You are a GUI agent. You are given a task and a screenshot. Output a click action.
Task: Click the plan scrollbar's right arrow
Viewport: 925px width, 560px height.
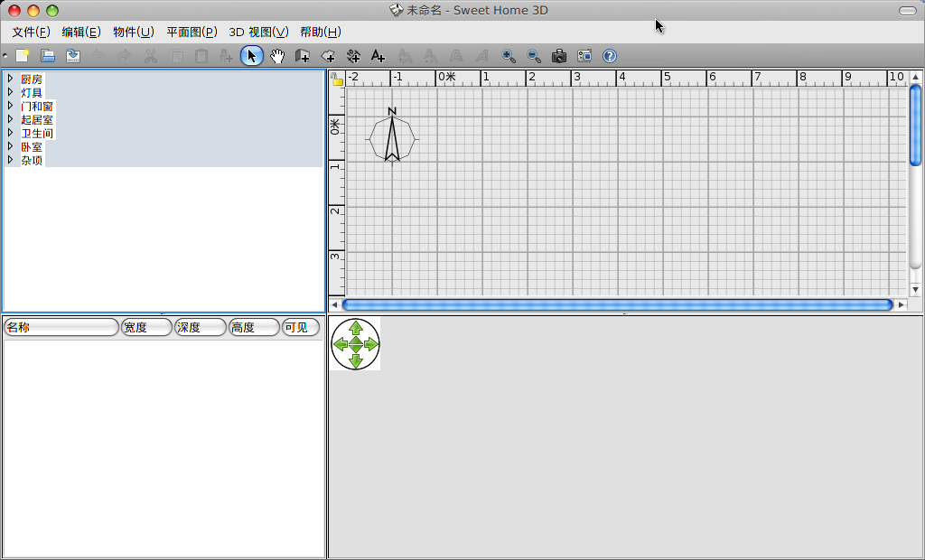point(901,304)
